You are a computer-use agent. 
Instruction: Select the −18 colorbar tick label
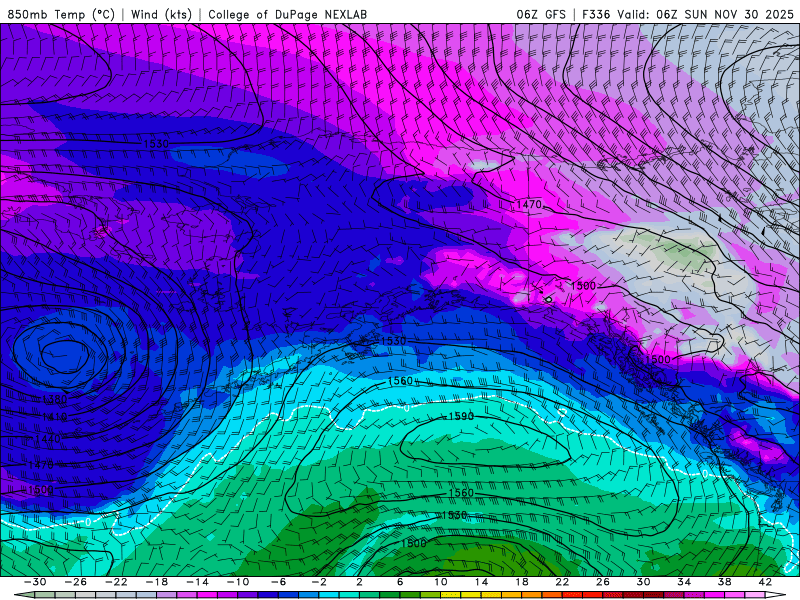(x=157, y=582)
